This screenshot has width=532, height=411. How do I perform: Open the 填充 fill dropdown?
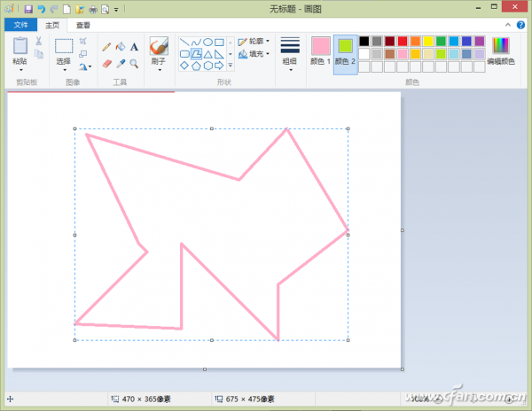pyautogui.click(x=254, y=53)
